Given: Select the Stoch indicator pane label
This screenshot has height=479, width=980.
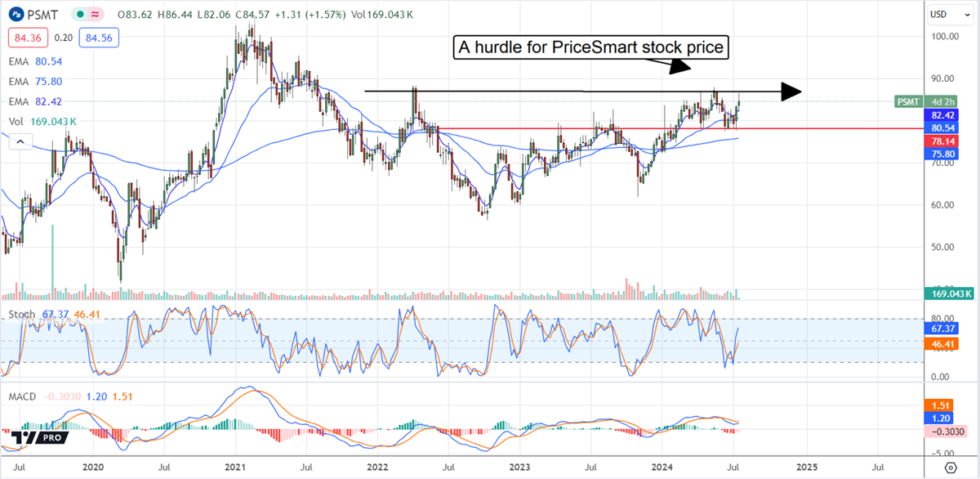Looking at the screenshot, I should [21, 315].
